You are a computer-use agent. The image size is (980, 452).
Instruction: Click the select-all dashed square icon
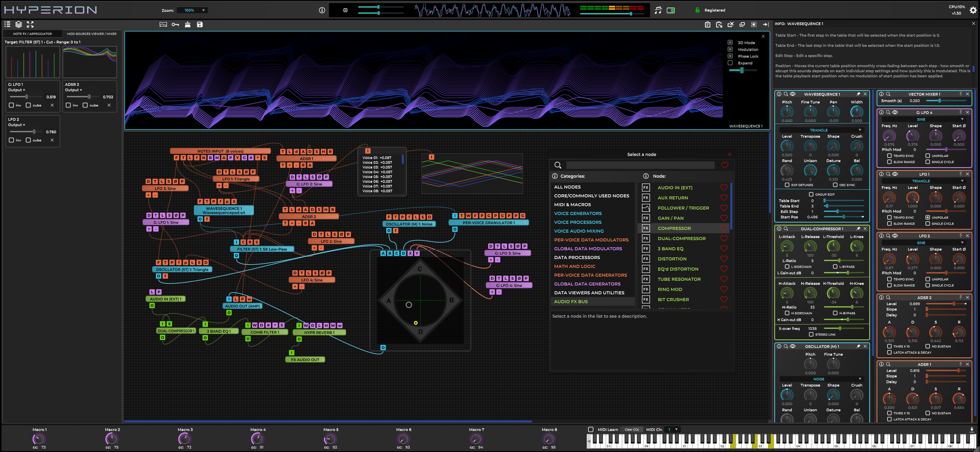pyautogui.click(x=754, y=24)
